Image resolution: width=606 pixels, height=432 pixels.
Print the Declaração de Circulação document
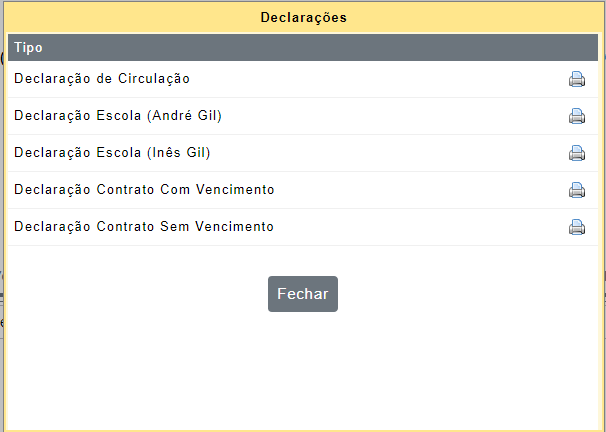pyautogui.click(x=577, y=79)
